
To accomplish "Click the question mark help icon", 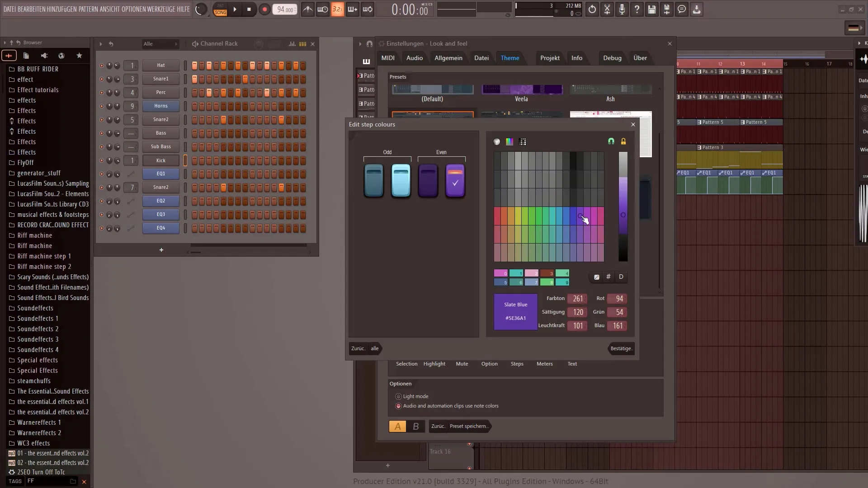I will 637,9.
